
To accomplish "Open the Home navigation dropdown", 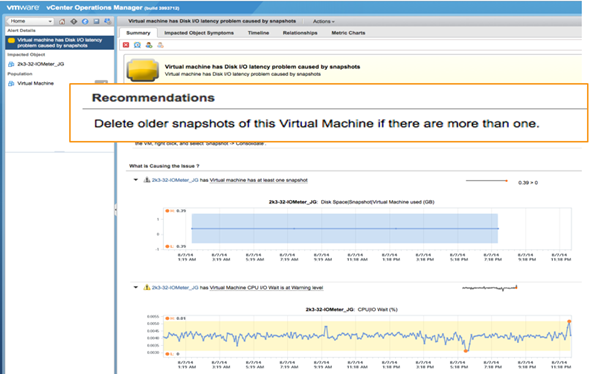I will tap(30, 21).
